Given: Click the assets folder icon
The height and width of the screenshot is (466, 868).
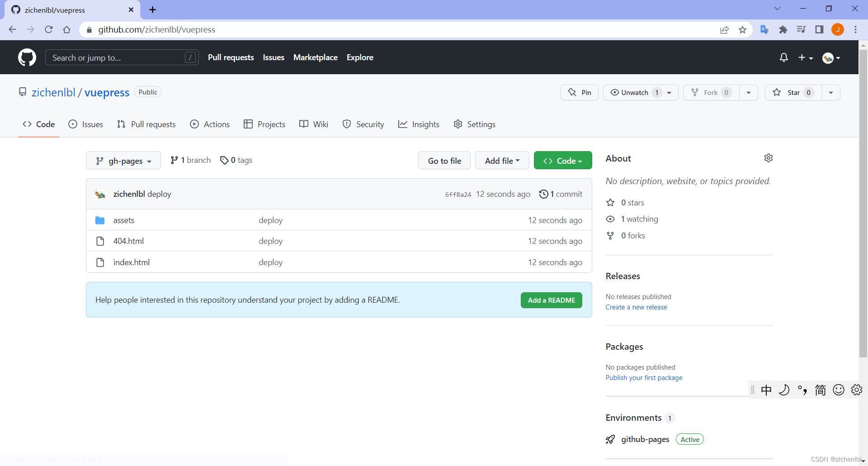Looking at the screenshot, I should [100, 220].
